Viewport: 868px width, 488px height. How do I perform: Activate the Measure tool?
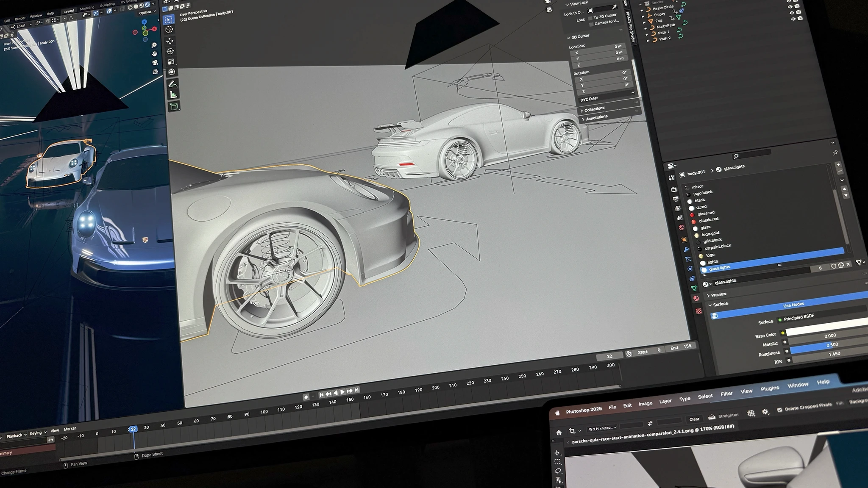(x=173, y=94)
